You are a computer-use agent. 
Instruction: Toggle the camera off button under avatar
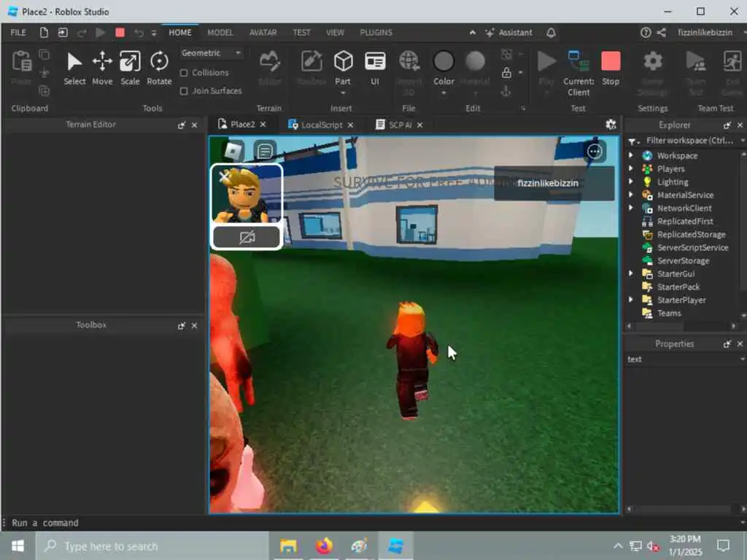(247, 237)
